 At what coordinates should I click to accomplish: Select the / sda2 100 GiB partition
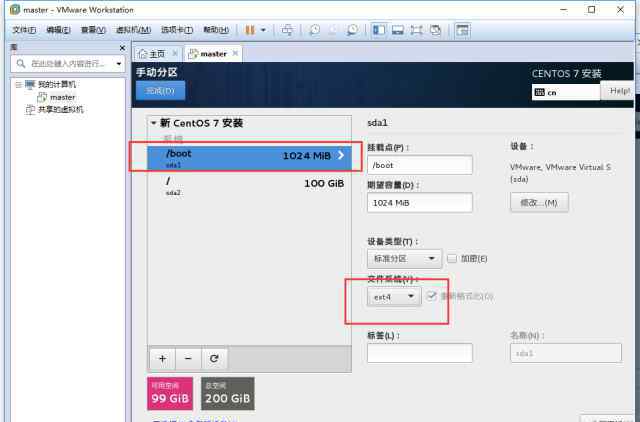tap(249, 186)
